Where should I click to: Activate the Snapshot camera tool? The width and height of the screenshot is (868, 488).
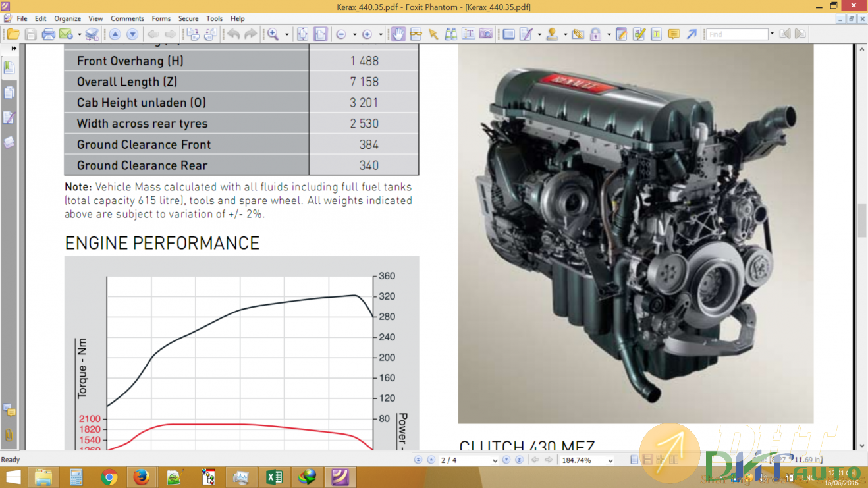click(487, 34)
